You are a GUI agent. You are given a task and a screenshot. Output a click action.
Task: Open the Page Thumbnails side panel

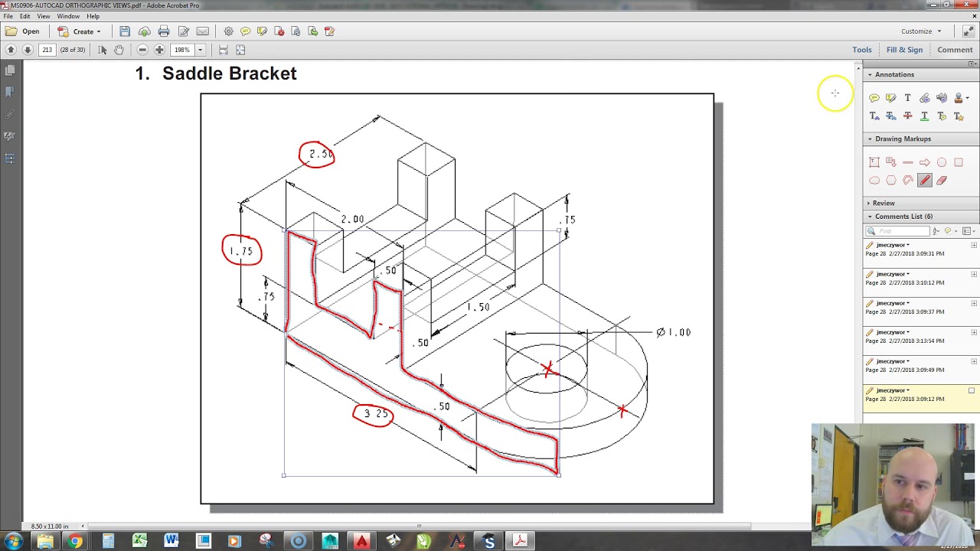click(x=10, y=70)
